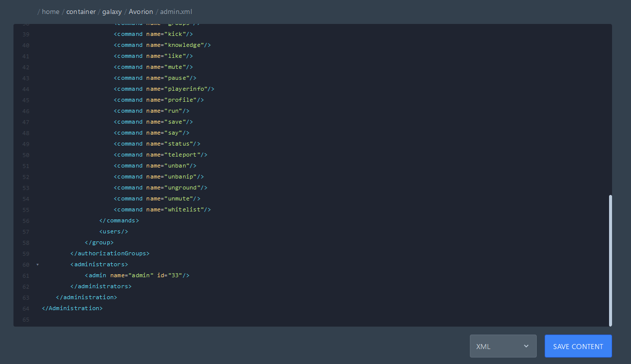Click the command name="pause" line
The height and width of the screenshot is (364, 631).
point(155,78)
